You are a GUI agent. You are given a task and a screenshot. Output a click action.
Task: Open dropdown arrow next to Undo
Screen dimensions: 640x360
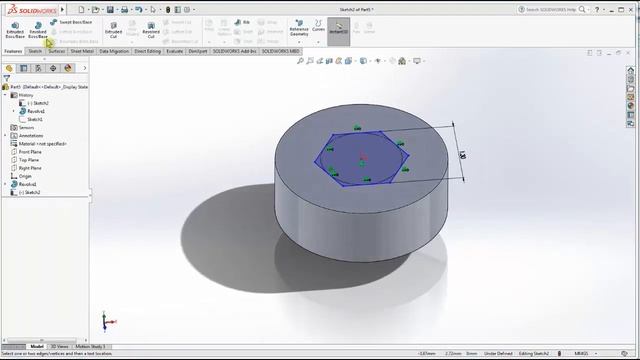click(x=146, y=9)
